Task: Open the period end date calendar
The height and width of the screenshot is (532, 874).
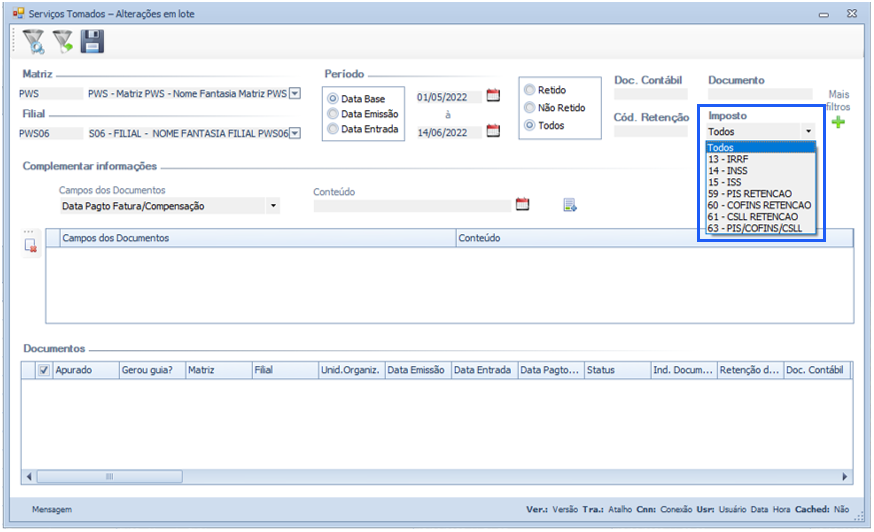Action: point(492,130)
